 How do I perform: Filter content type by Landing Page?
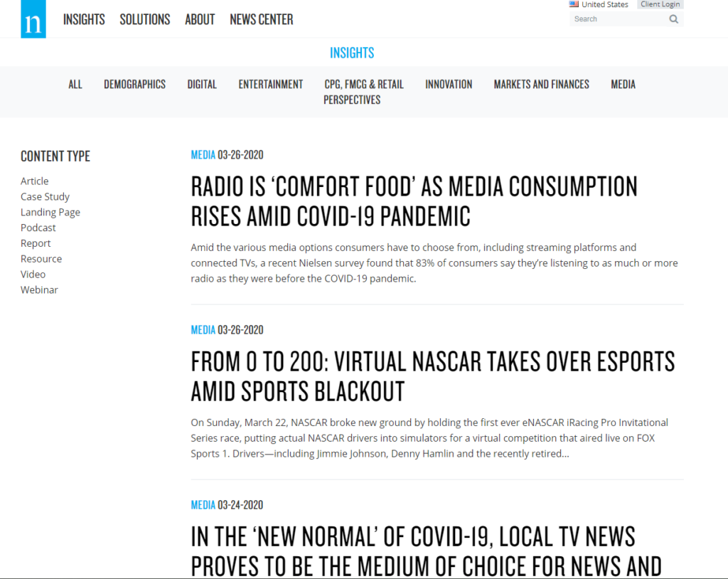tap(50, 213)
